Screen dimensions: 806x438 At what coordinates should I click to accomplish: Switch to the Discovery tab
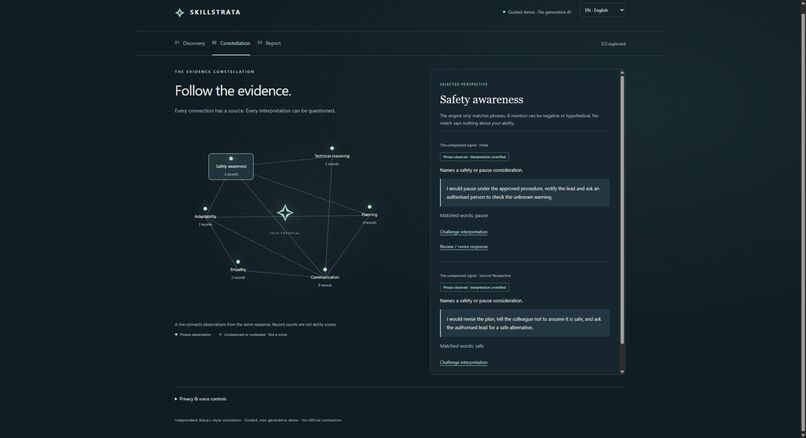[190, 43]
